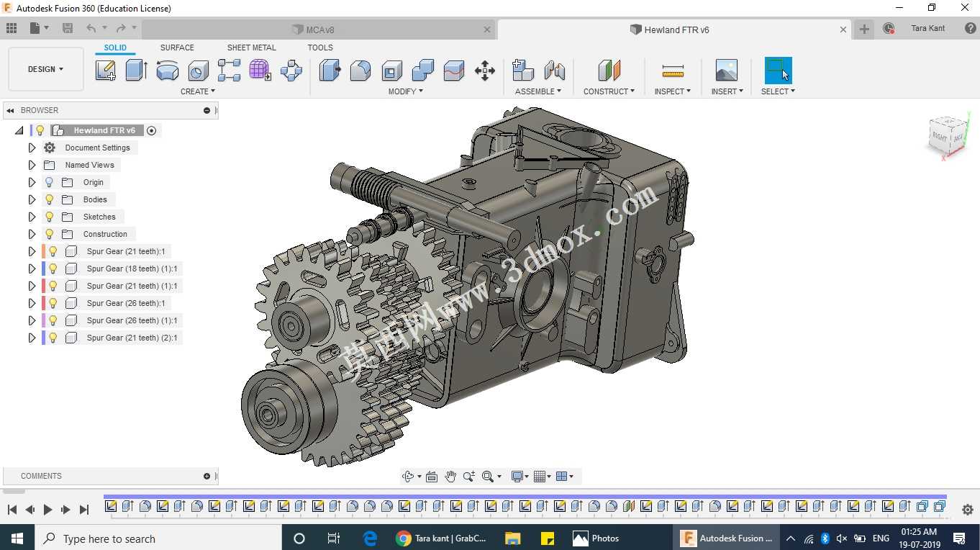Open the CONSTRUCT menu label
Screen dimensions: 980x550
(x=609, y=91)
